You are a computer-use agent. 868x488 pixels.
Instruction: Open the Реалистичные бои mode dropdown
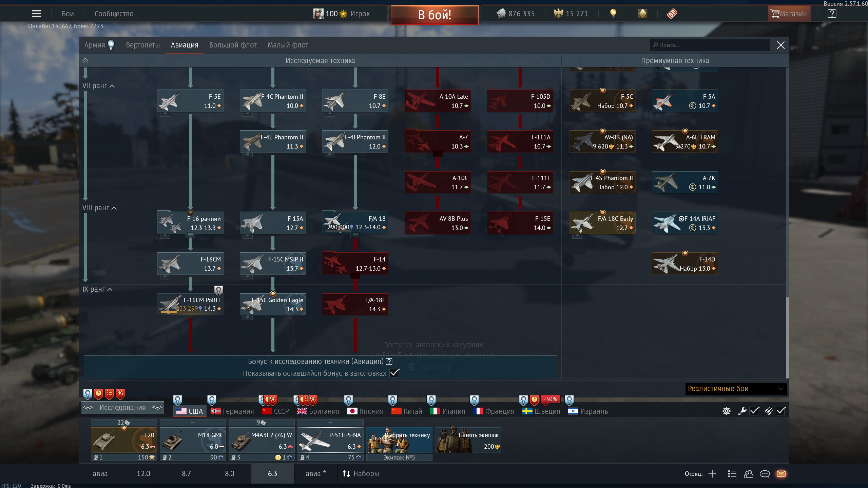[735, 389]
